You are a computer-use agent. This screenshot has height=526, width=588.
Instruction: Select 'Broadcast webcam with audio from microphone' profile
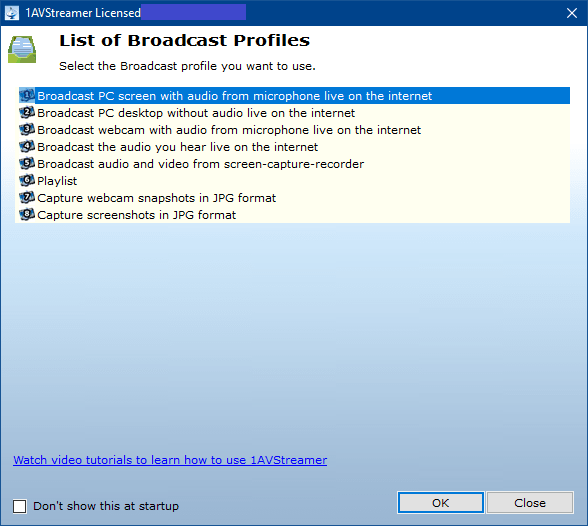[x=294, y=130]
